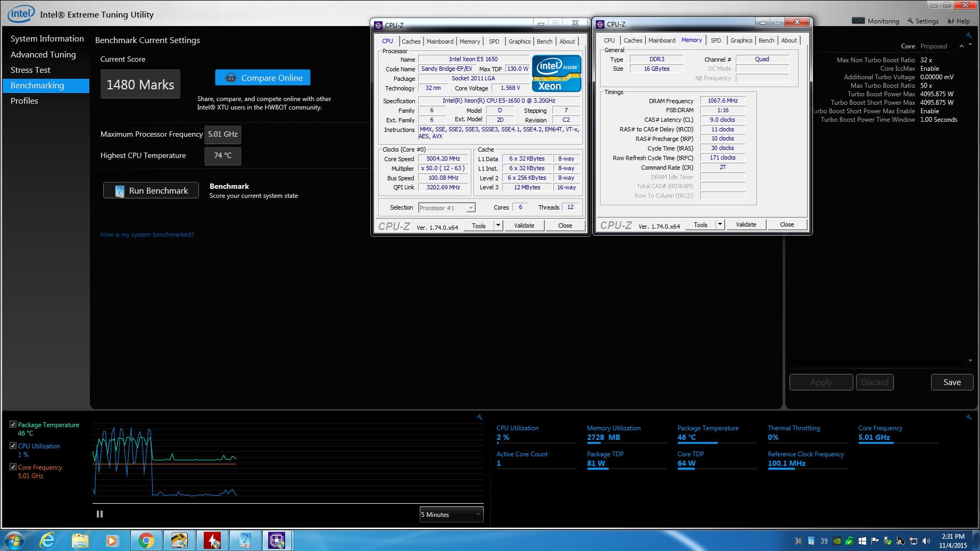Click Run Benchmark button
The width and height of the screenshot is (980, 551).
[x=151, y=190]
